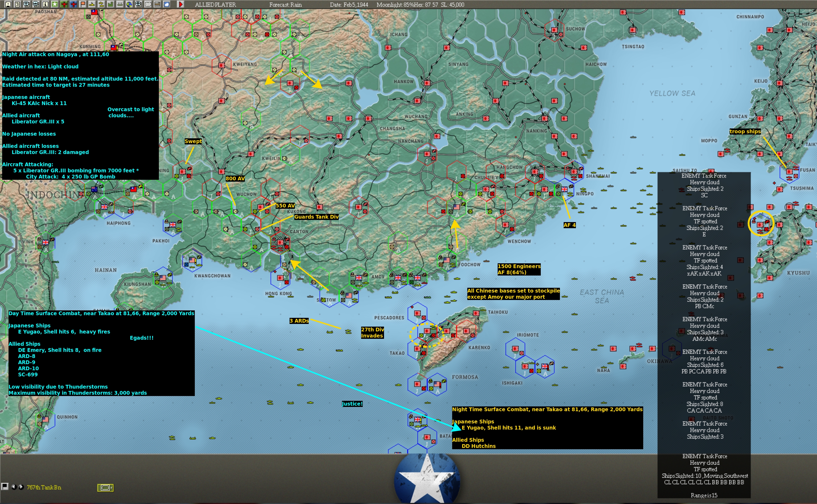Open the globe toolbar icon
This screenshot has height=504, width=817.
[x=129, y=4]
